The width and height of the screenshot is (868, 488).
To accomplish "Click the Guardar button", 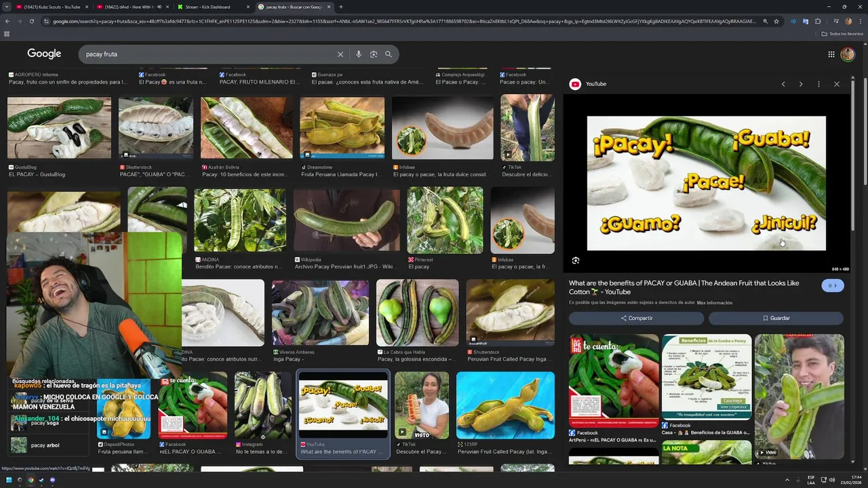I will 776,318.
